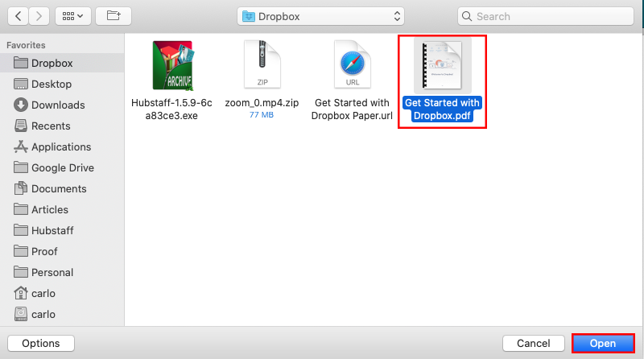Open Recents in the sidebar
This screenshot has height=359, width=644.
click(62, 126)
